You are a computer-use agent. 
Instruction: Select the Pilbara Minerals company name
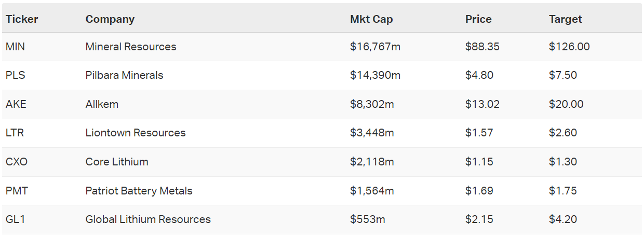(x=124, y=75)
